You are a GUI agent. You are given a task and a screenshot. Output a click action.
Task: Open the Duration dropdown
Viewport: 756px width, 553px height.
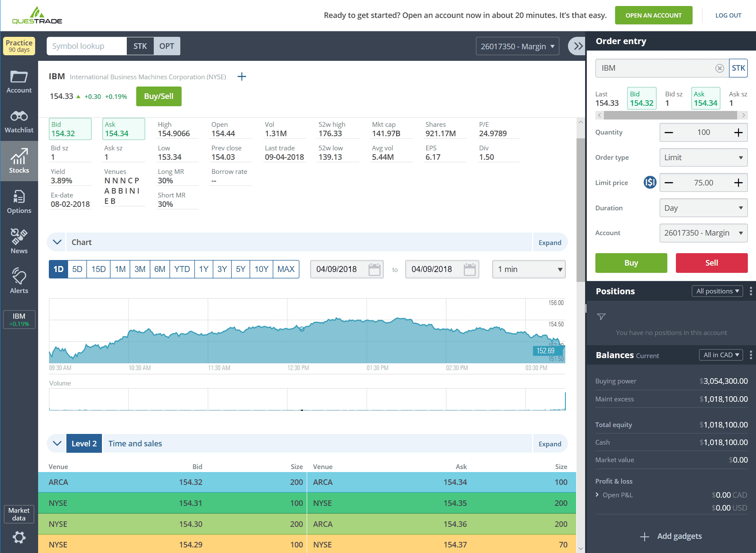[703, 208]
